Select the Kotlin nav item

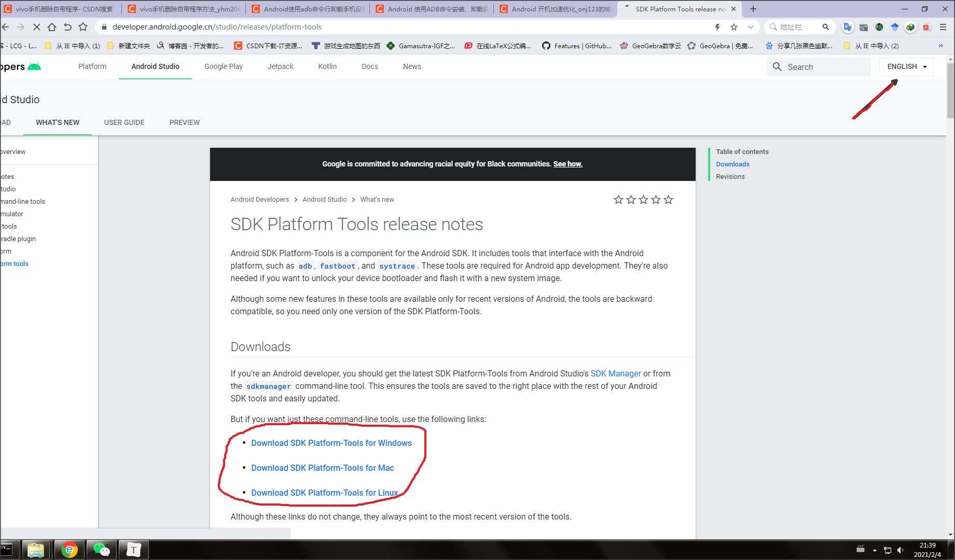(327, 66)
